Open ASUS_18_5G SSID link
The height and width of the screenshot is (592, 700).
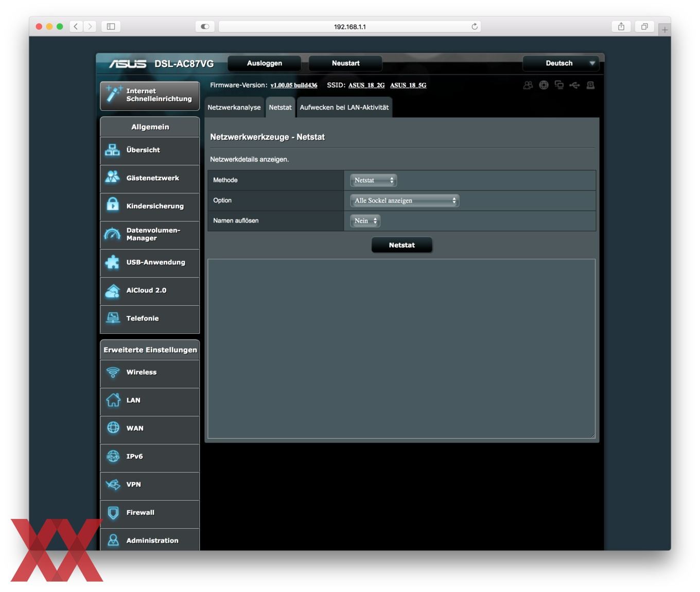point(408,85)
